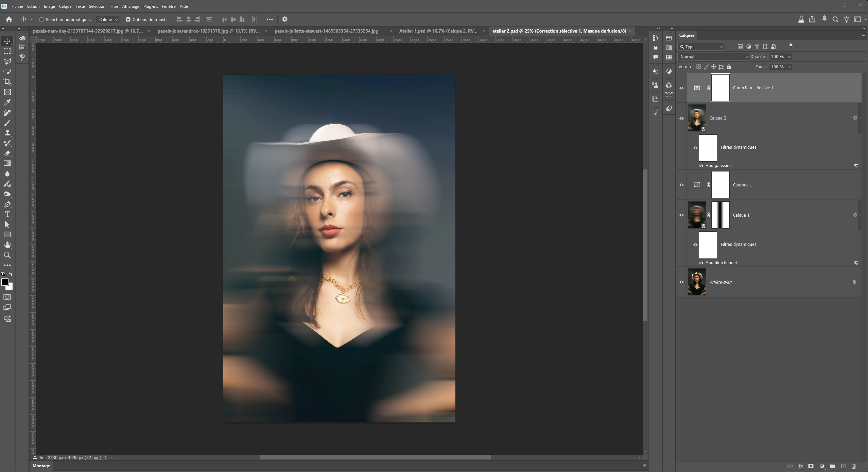This screenshot has width=868, height=472.
Task: Select the Horizontal Type tool
Action: pos(7,215)
